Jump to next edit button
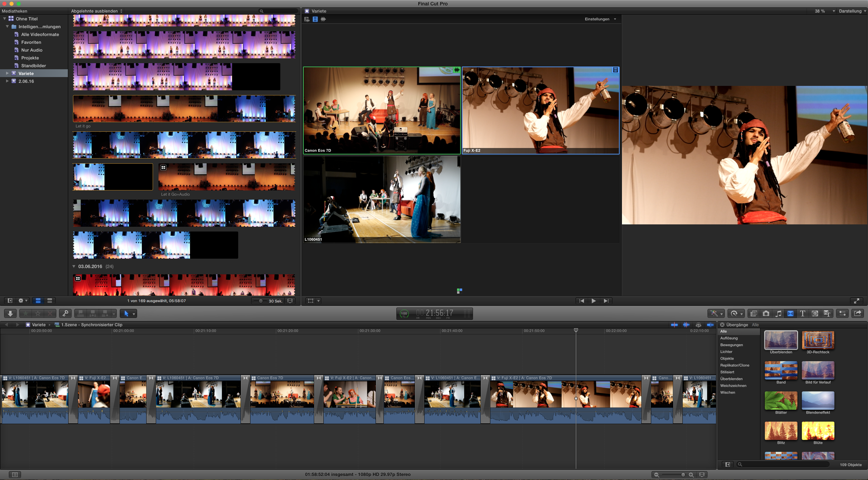Screen dimensions: 868x480 pos(606,301)
